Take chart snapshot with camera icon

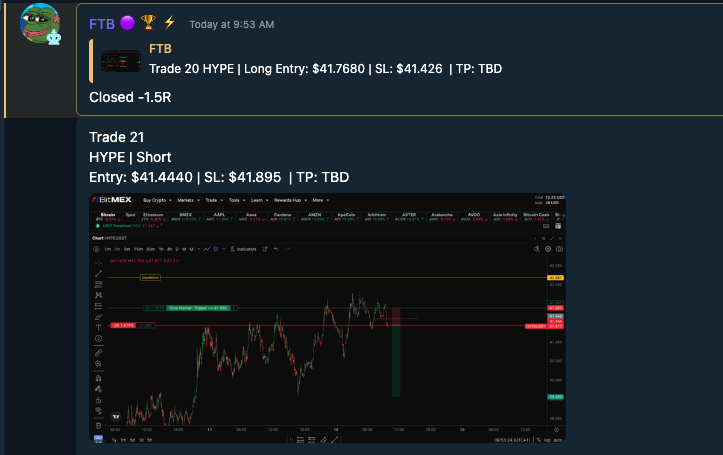click(559, 249)
